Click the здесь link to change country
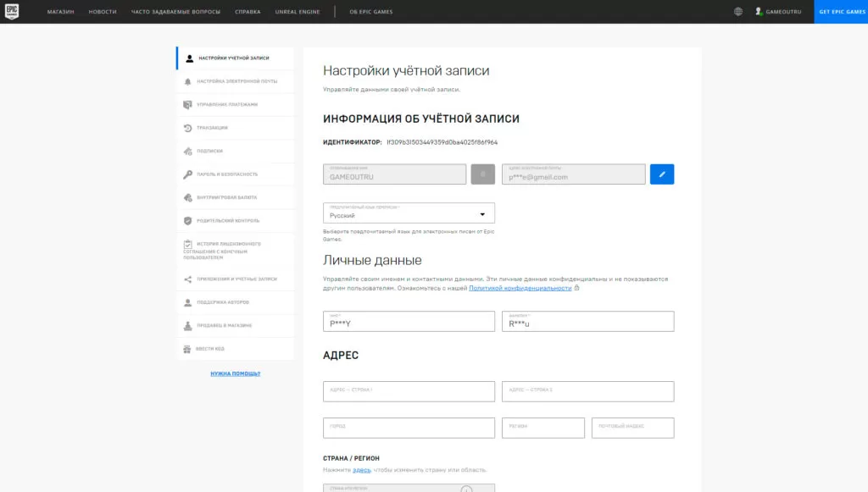868x492 pixels. click(x=362, y=470)
